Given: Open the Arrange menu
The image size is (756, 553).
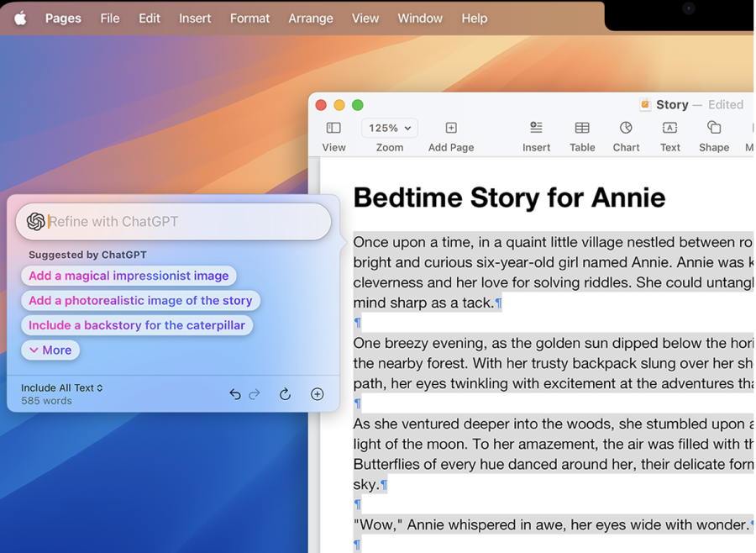Looking at the screenshot, I should coord(311,18).
